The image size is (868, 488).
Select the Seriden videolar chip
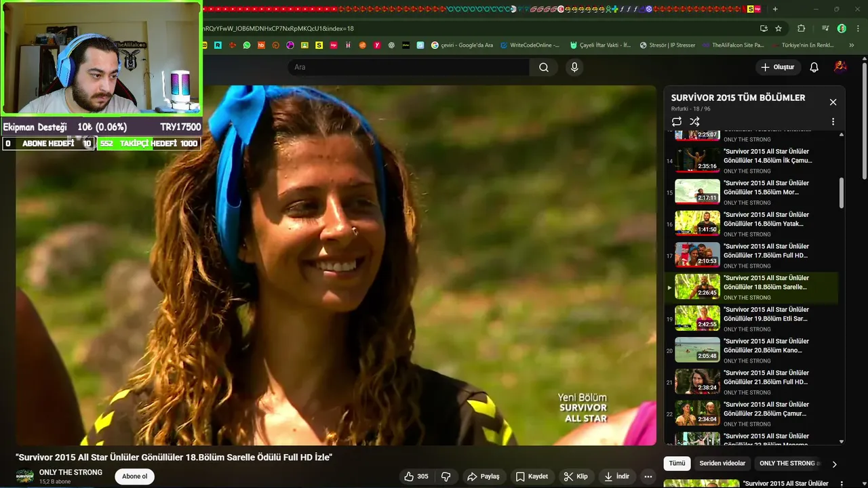(722, 464)
